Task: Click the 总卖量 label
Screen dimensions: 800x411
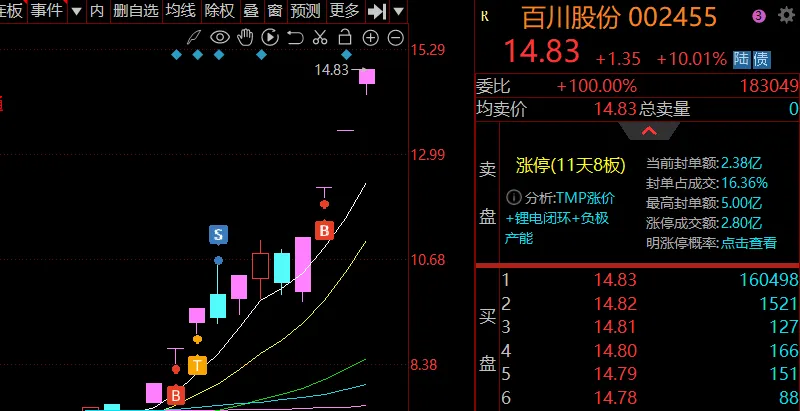Action: pyautogui.click(x=664, y=109)
